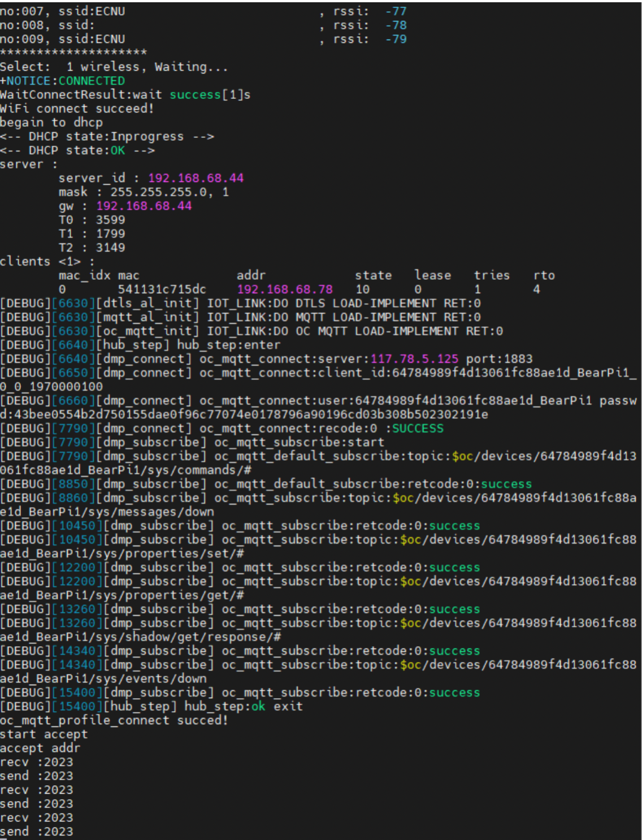The width and height of the screenshot is (642, 840).
Task: Click the server IP 117.78.5.125
Action: point(414,359)
